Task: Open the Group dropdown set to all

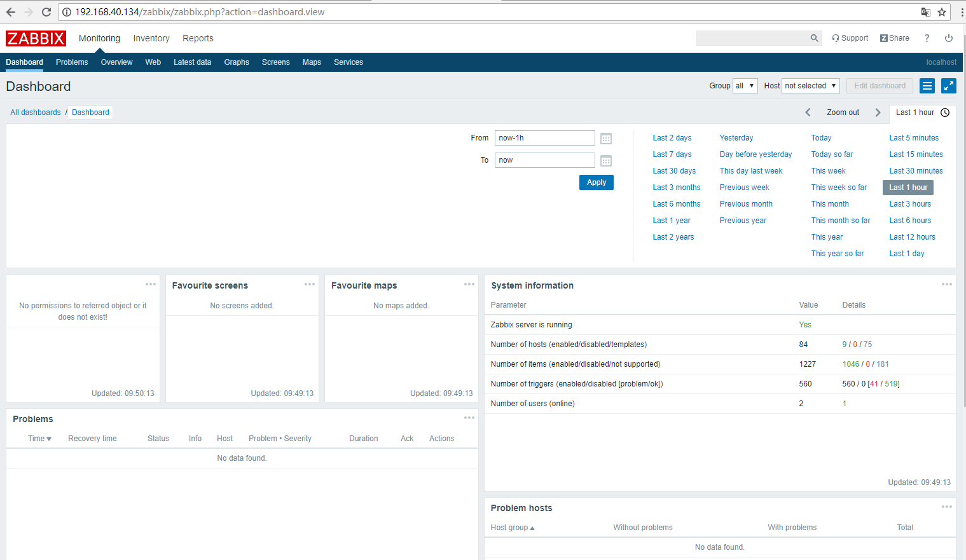Action: (x=745, y=86)
